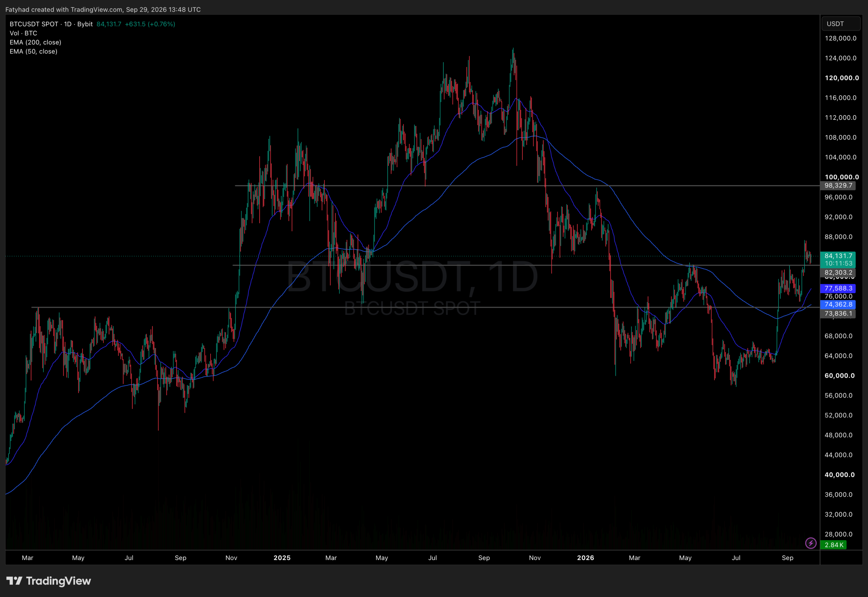Click the EMA (50, close) indicator label
The height and width of the screenshot is (597, 868).
pos(34,51)
